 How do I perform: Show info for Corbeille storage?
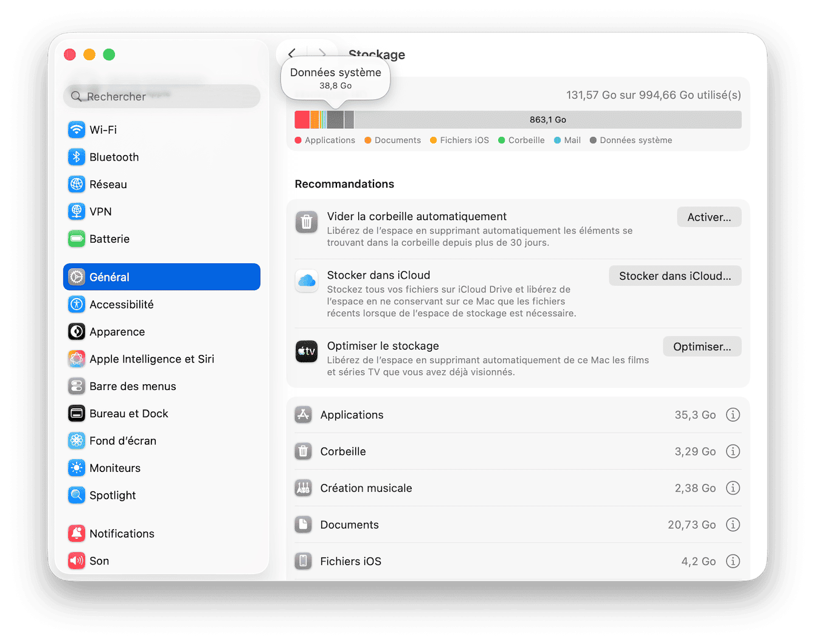tap(733, 451)
